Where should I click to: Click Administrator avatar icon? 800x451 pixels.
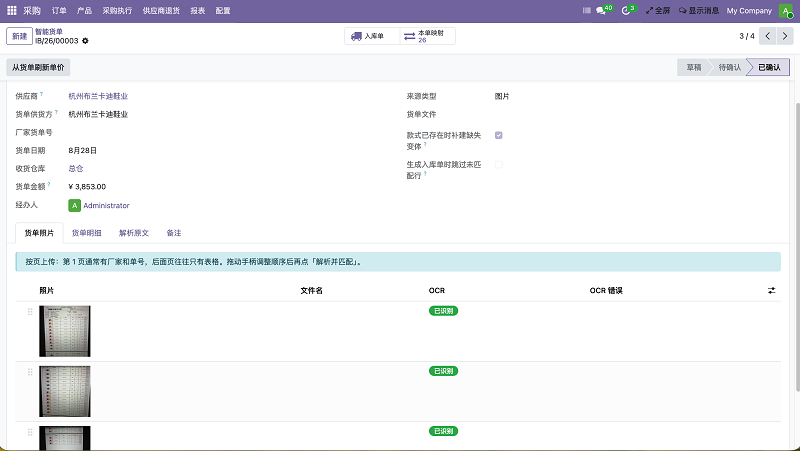click(74, 206)
